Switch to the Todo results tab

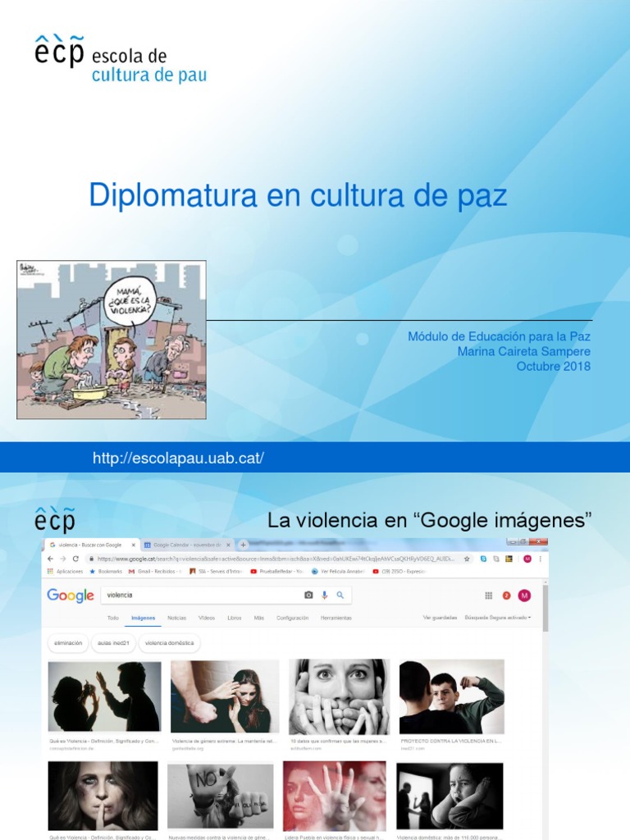click(112, 618)
